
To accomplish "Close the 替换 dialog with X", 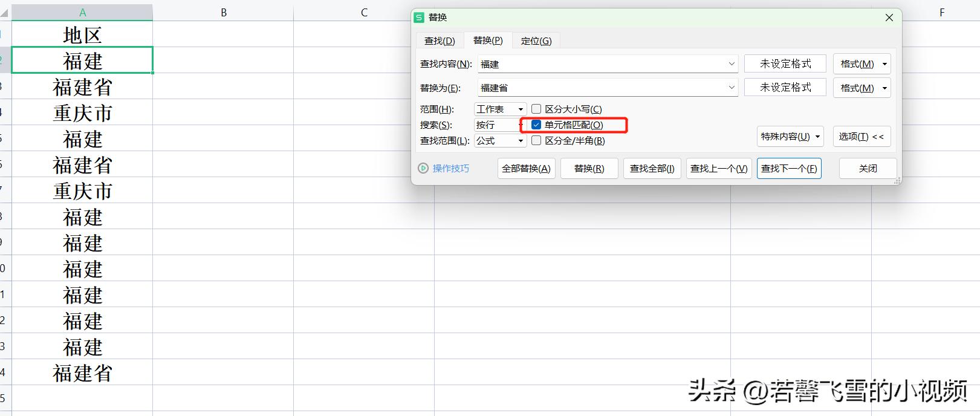I will 889,18.
